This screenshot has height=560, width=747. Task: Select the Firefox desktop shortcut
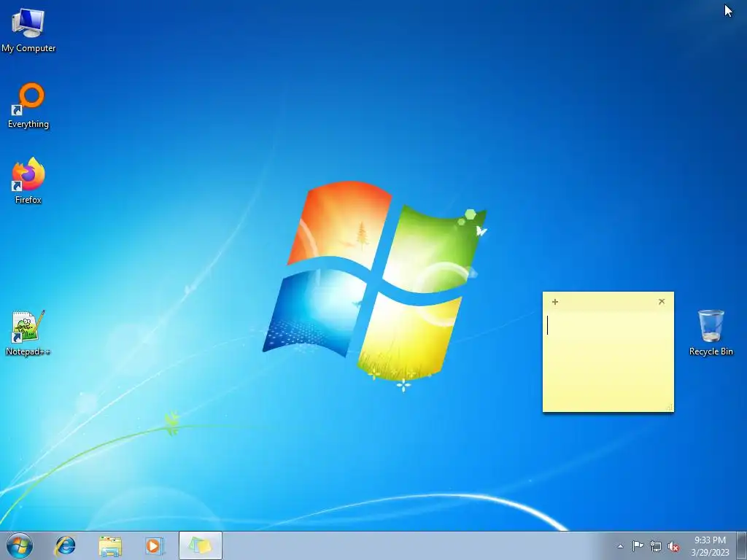pos(28,181)
